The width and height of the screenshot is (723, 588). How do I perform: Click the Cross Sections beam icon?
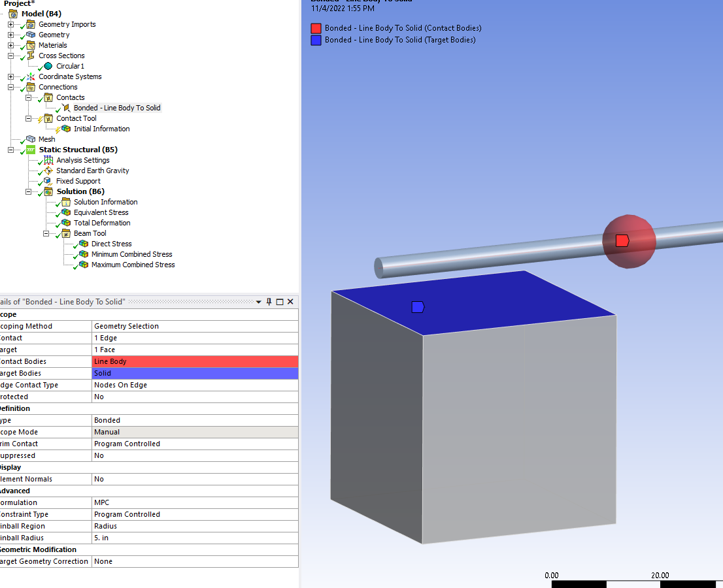coord(31,56)
